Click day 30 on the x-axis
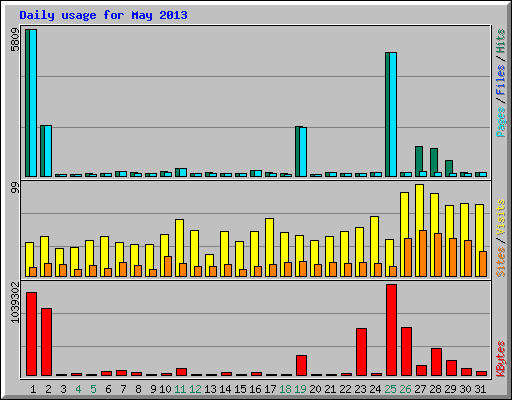The height and width of the screenshot is (400, 512). coord(465,389)
